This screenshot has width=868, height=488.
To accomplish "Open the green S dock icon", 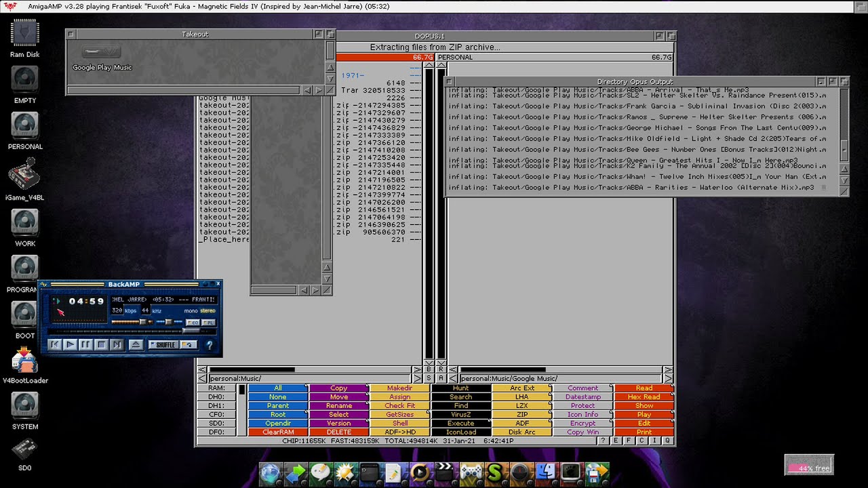I will 496,473.
